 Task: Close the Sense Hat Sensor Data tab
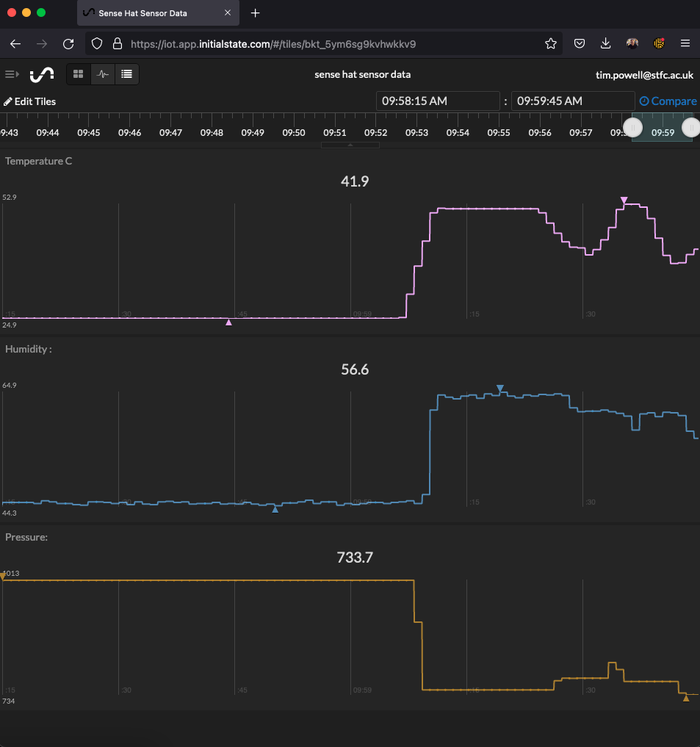pyautogui.click(x=228, y=13)
